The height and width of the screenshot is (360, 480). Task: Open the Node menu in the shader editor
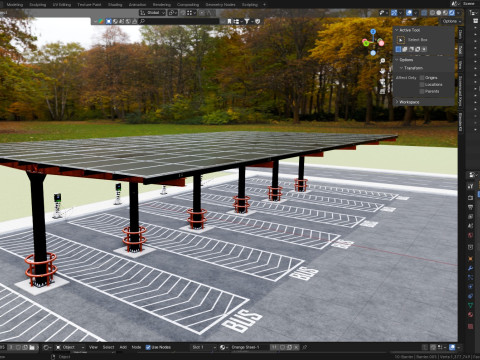pos(136,347)
